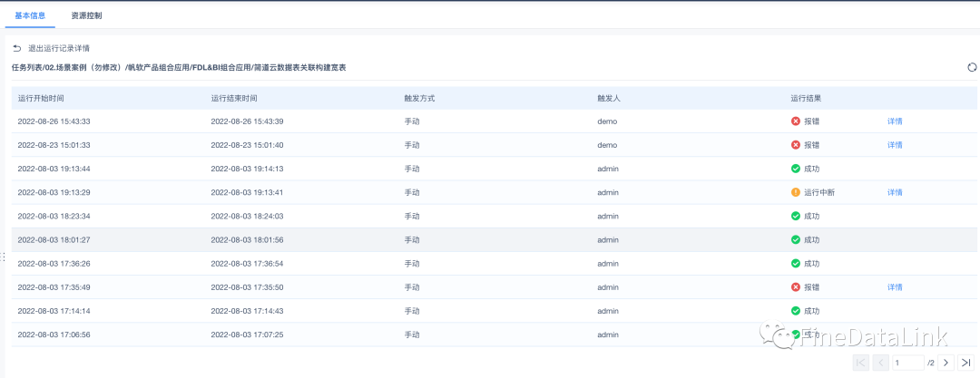Click the red error icon in the 15:01:33 row
The height and width of the screenshot is (378, 980).
point(796,145)
